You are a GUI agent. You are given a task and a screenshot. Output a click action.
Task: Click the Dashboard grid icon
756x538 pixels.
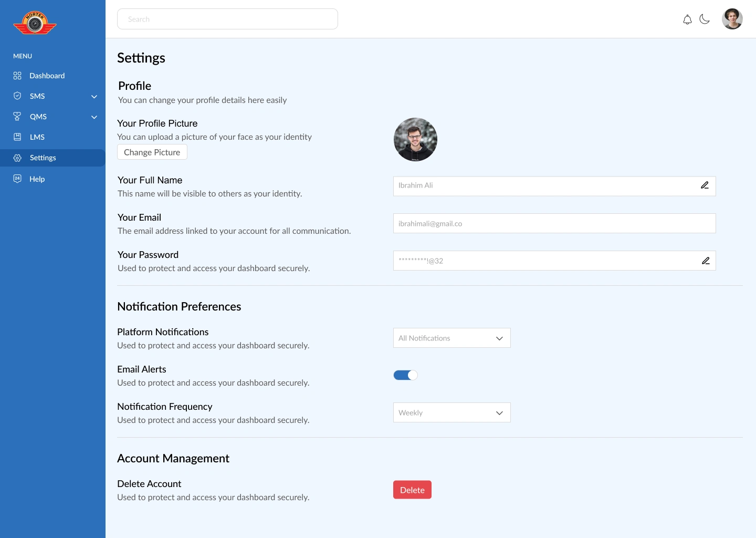point(17,76)
